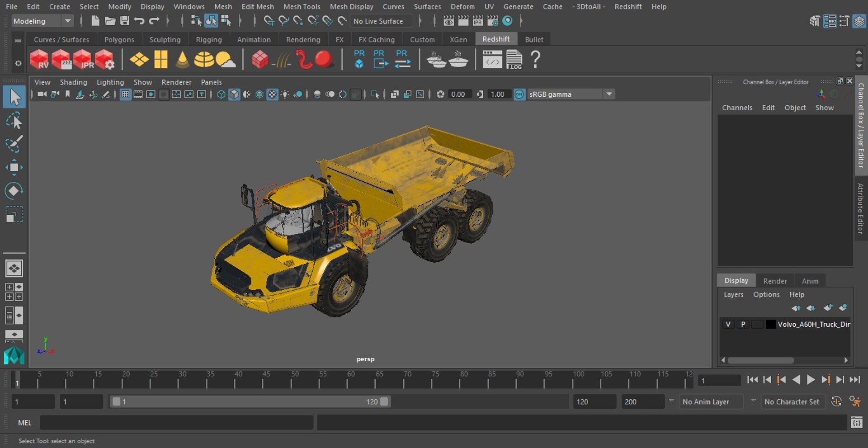Toggle use all lights in viewport
This screenshot has width=868, height=448.
click(x=285, y=94)
